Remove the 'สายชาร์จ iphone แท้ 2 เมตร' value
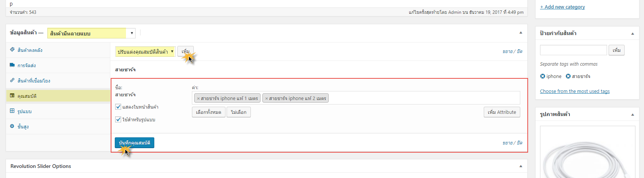The height and width of the screenshot is (178, 644). point(266,99)
